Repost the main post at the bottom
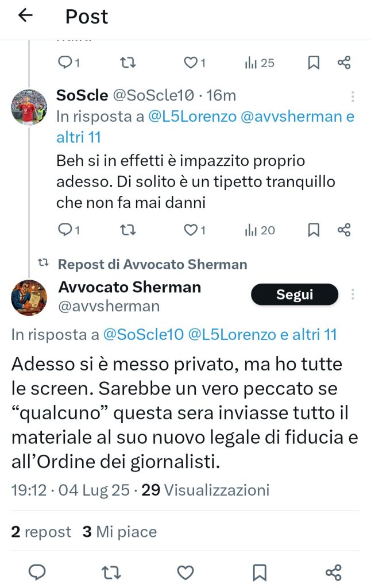Viewport: 371px width, 588px height. coord(111,572)
